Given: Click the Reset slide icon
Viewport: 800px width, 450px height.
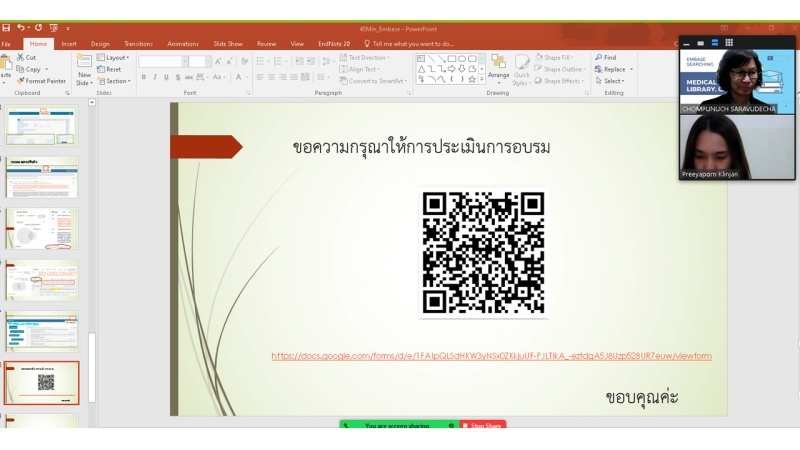Looking at the screenshot, I should (x=109, y=69).
